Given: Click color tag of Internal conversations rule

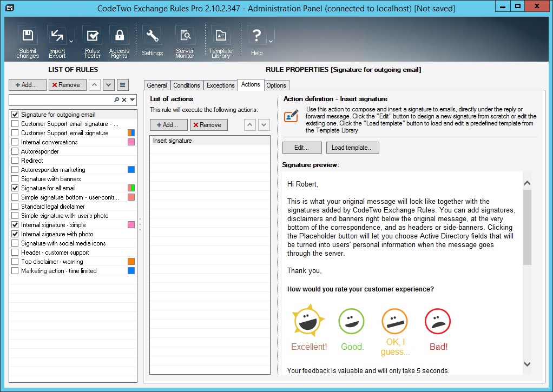Looking at the screenshot, I should [131, 142].
